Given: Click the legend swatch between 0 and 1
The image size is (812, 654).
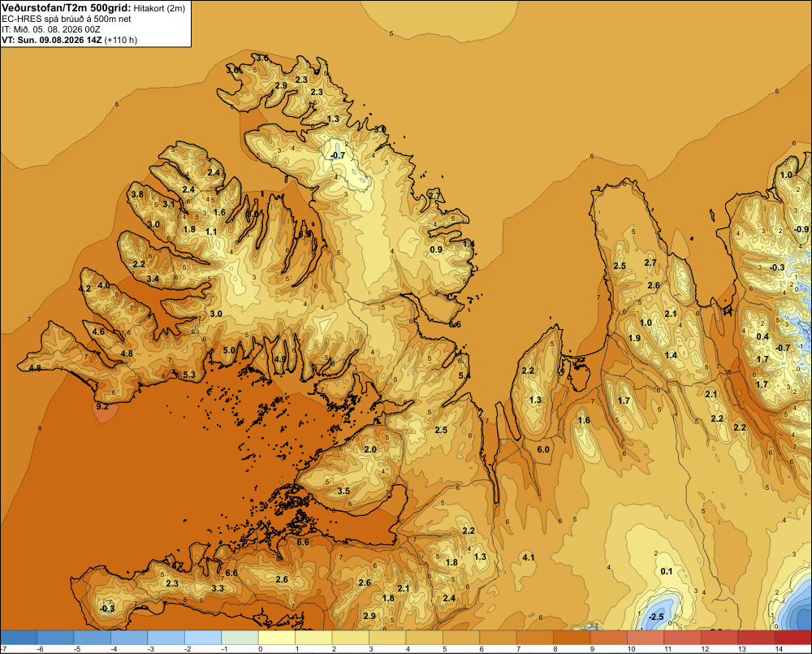Looking at the screenshot, I should (x=277, y=638).
